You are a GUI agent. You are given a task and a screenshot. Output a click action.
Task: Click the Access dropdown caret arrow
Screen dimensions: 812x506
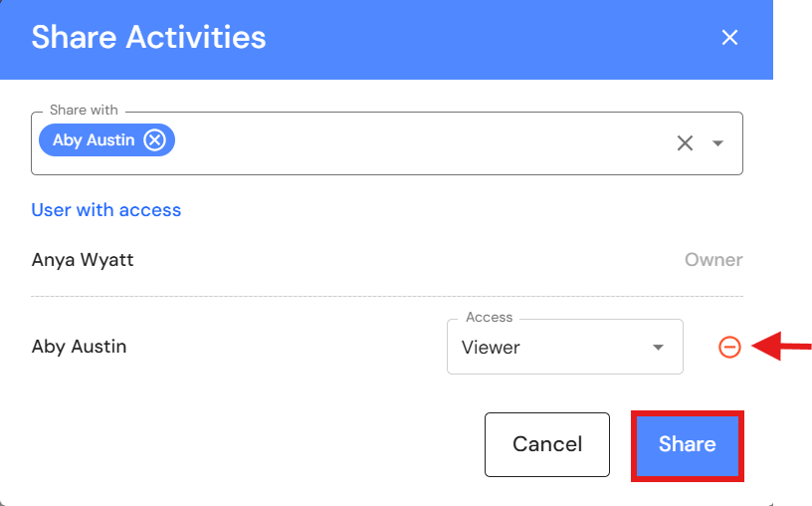(658, 348)
